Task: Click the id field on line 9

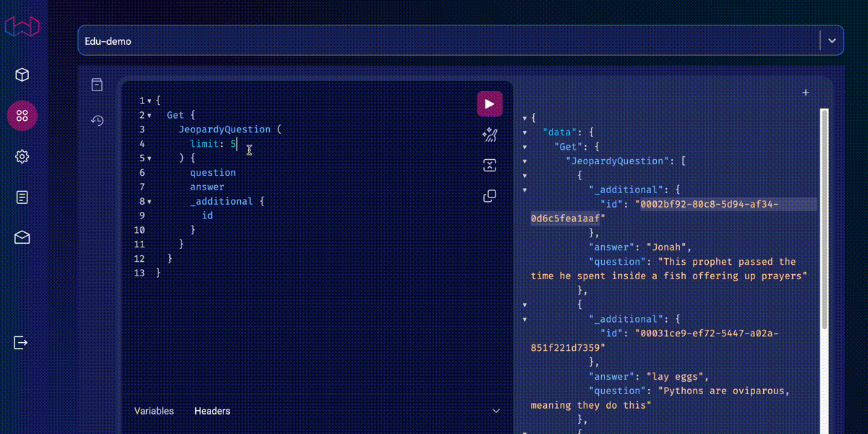Action: coord(208,216)
